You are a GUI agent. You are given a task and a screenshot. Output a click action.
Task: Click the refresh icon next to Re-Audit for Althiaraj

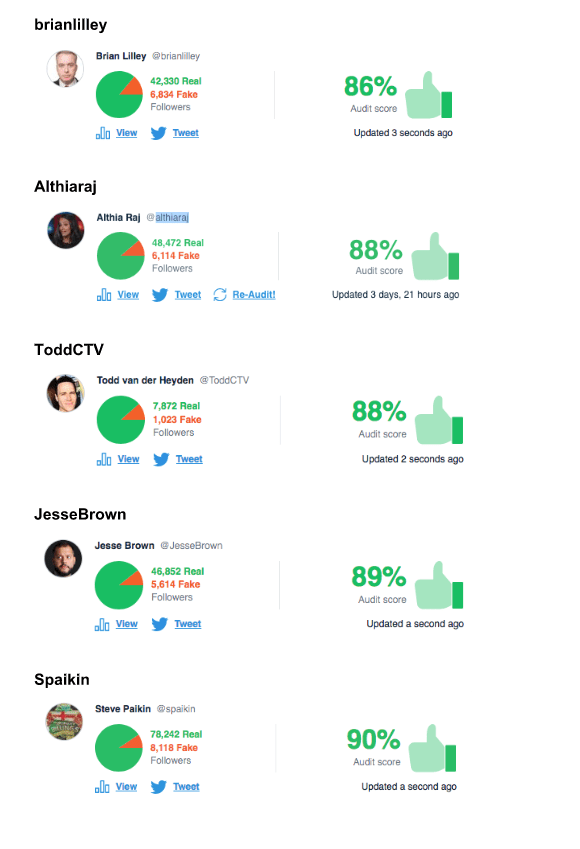(222, 295)
